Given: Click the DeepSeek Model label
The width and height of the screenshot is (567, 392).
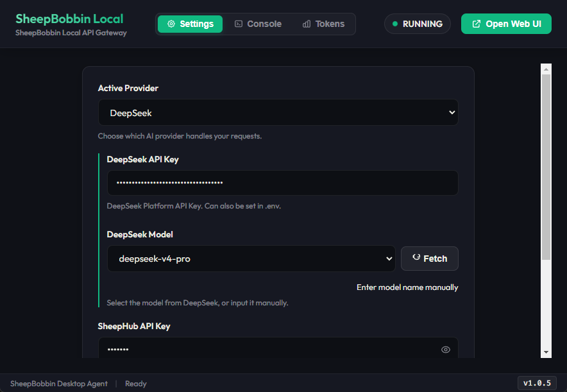Looking at the screenshot, I should tap(140, 234).
